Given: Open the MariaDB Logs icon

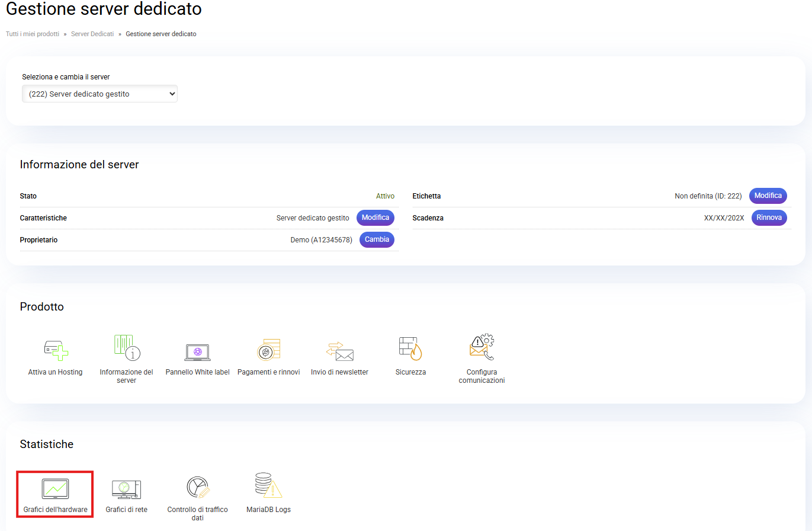Looking at the screenshot, I should [x=268, y=486].
